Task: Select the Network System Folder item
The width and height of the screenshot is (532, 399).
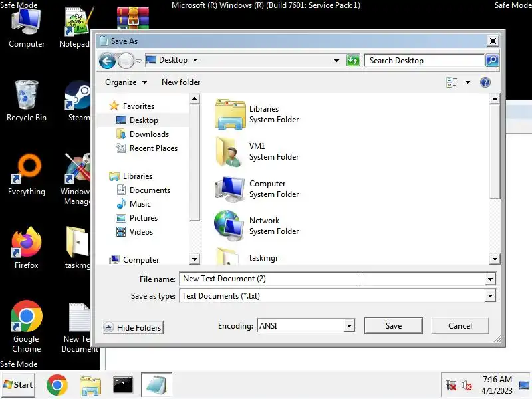Action: (x=257, y=226)
